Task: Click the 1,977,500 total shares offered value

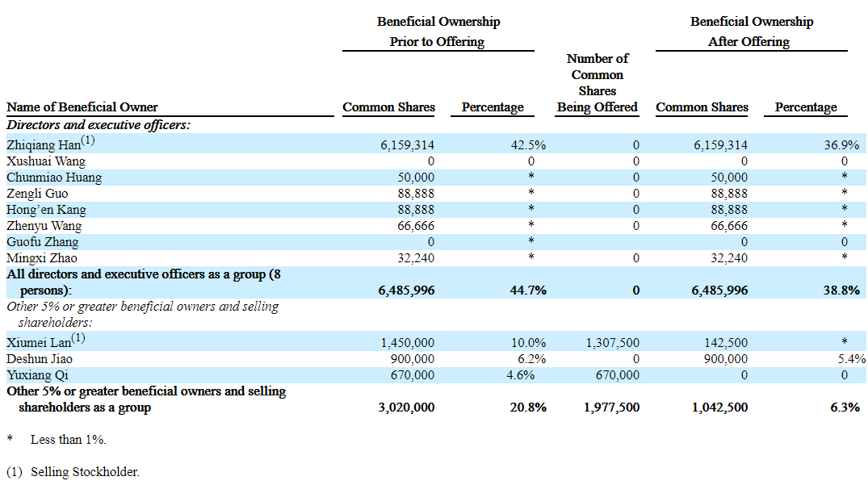Action: click(x=611, y=407)
